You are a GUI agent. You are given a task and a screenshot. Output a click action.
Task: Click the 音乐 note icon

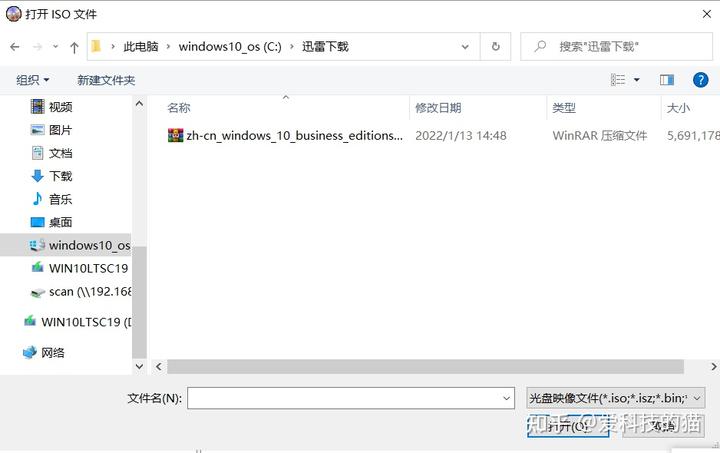(38, 199)
